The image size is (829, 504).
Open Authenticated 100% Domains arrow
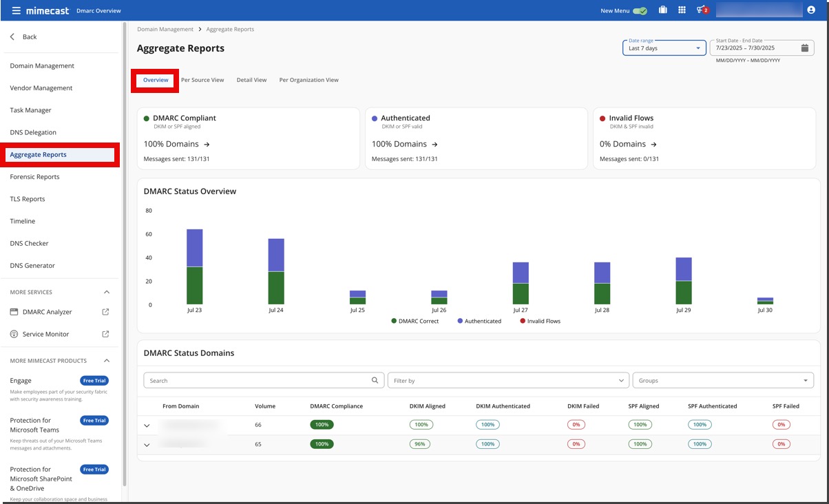pos(434,145)
